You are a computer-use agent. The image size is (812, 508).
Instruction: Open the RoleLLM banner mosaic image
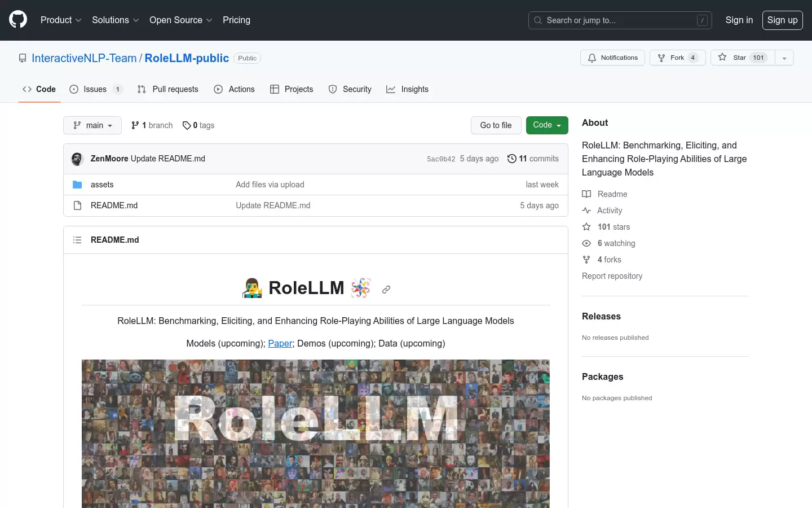coord(316,433)
